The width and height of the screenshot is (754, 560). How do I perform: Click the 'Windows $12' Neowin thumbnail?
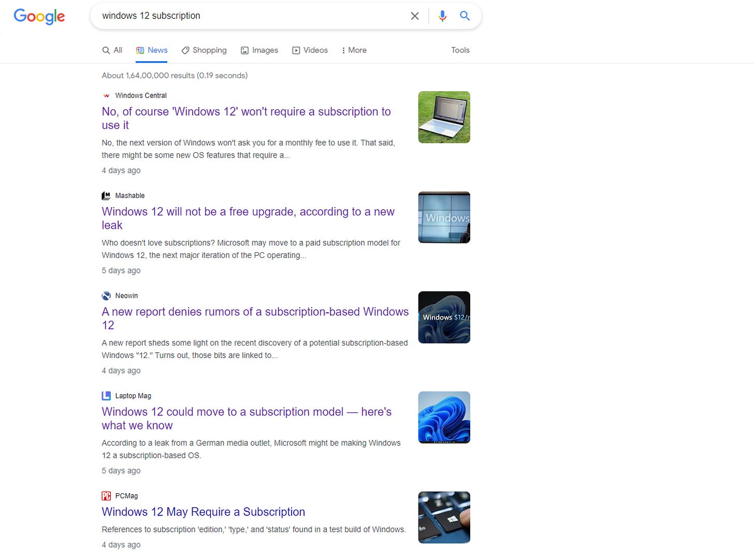(x=444, y=317)
